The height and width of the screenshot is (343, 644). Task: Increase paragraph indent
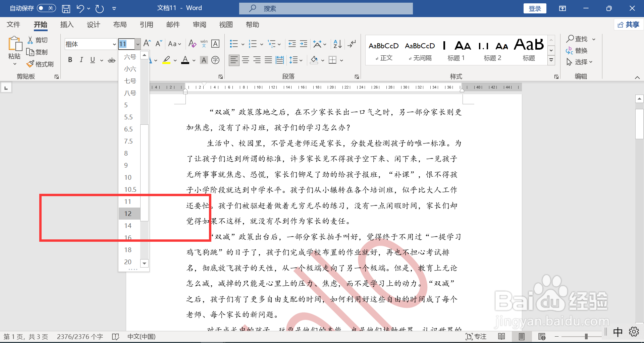pos(304,44)
